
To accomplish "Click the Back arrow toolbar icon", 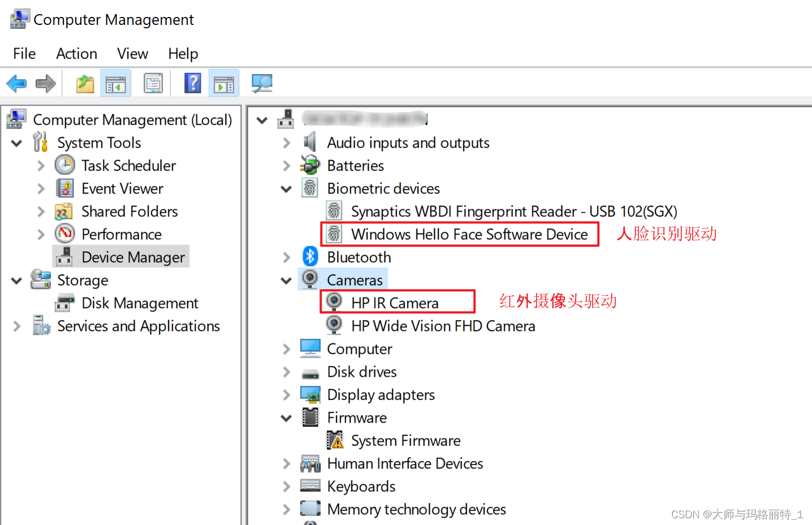I will click(x=16, y=84).
